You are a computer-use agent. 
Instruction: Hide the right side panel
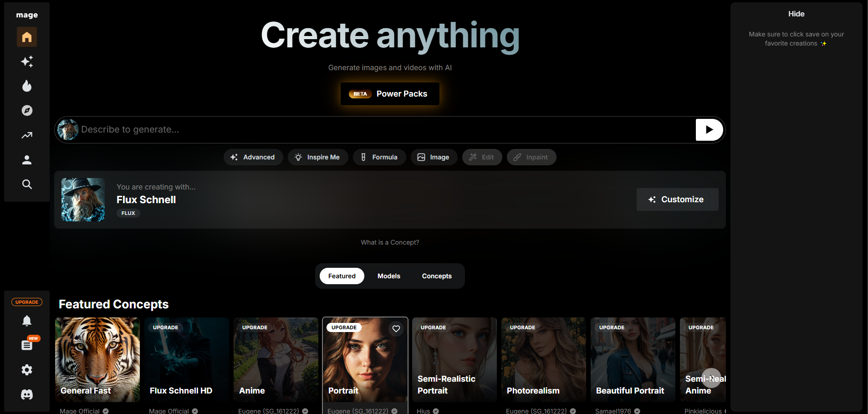point(796,14)
